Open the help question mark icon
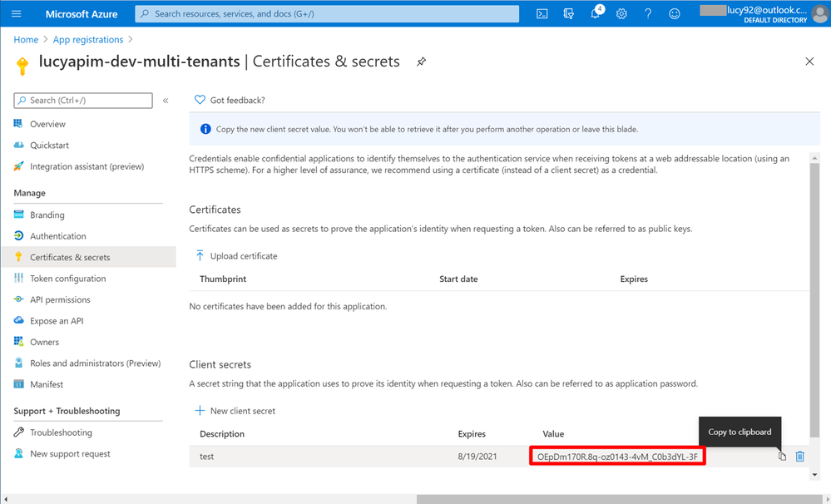 [x=648, y=14]
